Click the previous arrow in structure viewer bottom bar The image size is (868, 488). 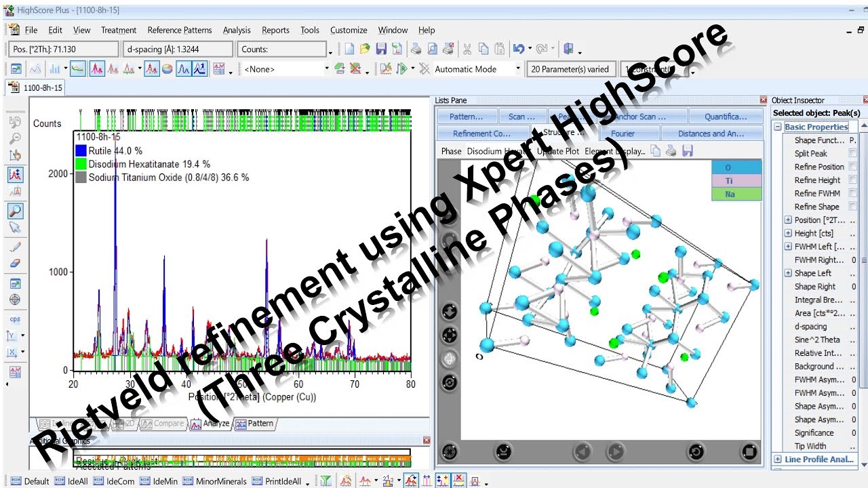583,451
